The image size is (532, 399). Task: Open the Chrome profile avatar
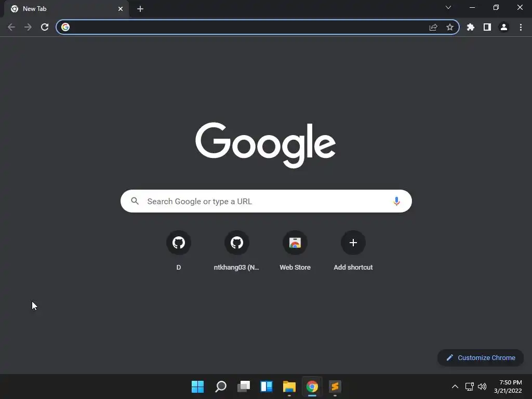click(504, 27)
